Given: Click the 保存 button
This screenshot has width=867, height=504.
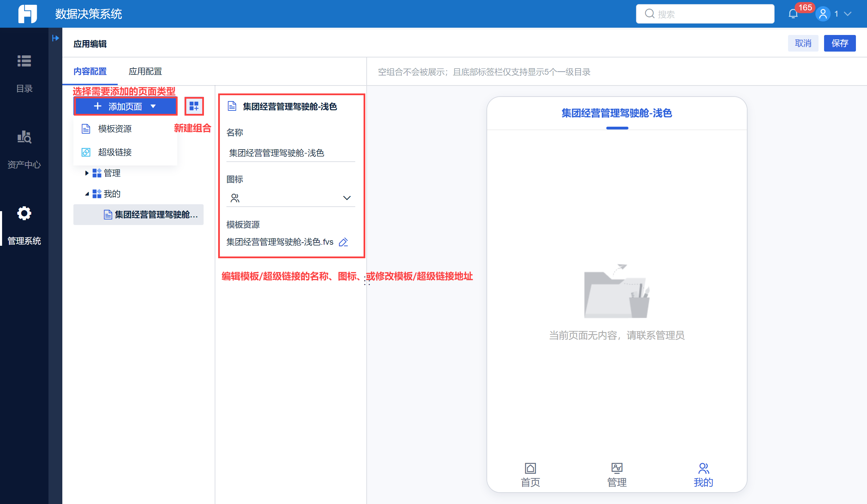Looking at the screenshot, I should pyautogui.click(x=839, y=43).
